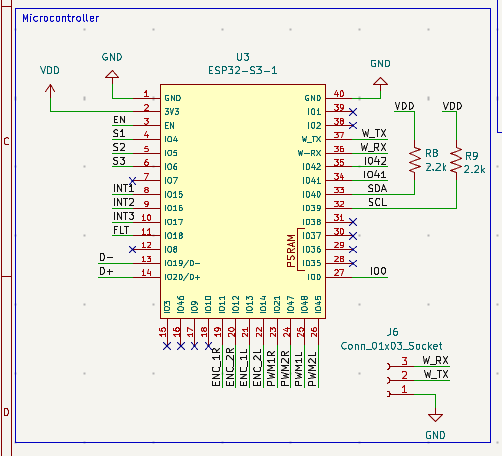
Task: Click the no-connect marker on pin 31
Action: [x=353, y=222]
